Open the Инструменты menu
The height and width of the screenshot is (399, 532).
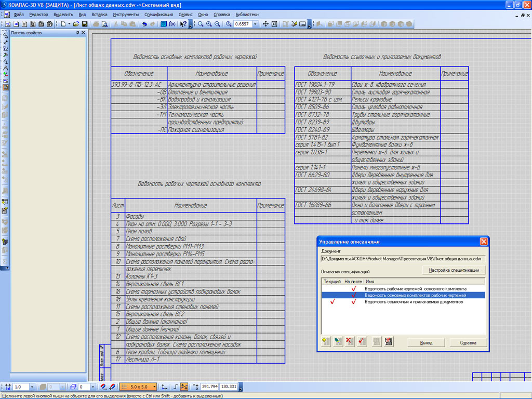click(x=126, y=15)
